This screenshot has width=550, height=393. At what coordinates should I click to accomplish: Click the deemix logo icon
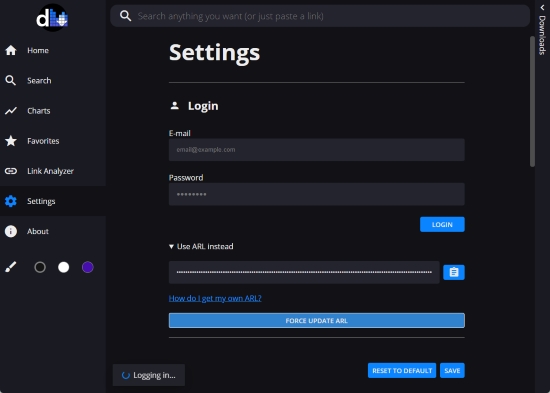53,18
